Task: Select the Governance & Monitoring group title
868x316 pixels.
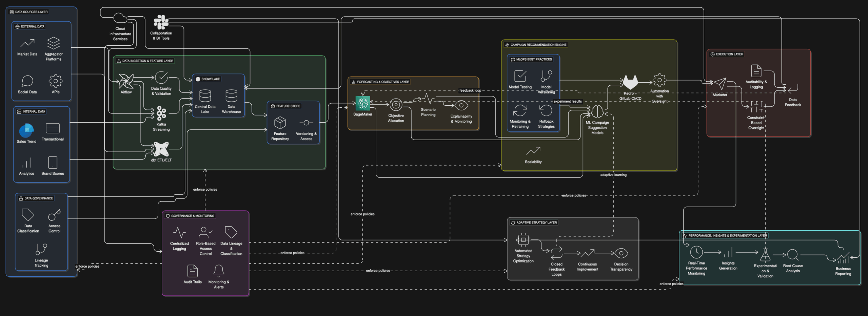Action: click(192, 216)
